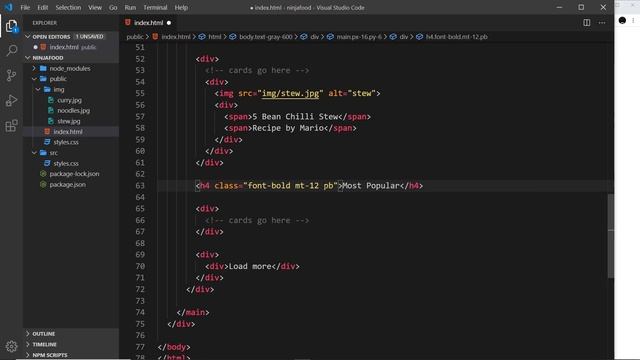Open package-lock.json file
The image size is (640, 360).
coord(74,174)
